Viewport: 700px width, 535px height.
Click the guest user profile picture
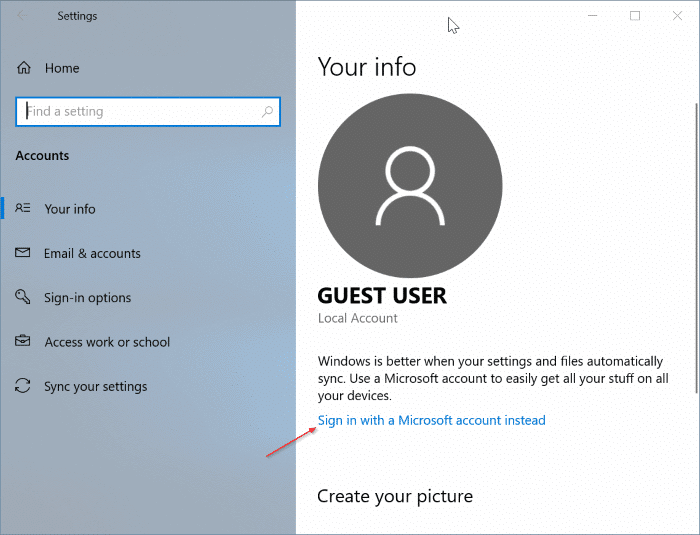coord(410,186)
